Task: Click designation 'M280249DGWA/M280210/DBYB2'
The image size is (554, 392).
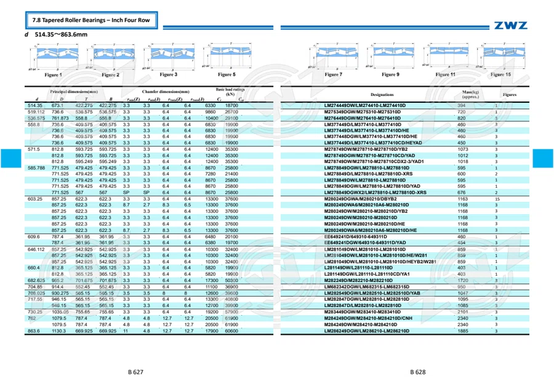Action: 360,199
